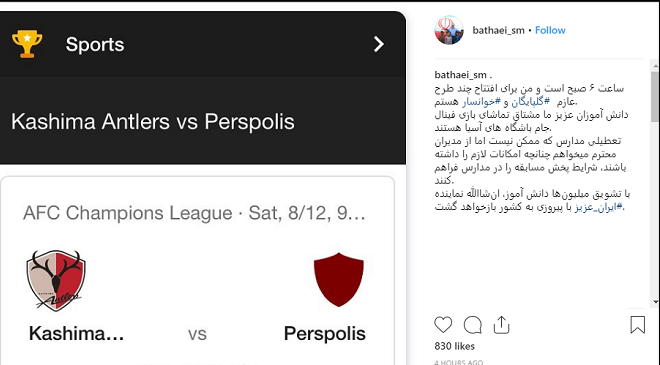
Task: Like the post with the heart icon
Action: (443, 325)
